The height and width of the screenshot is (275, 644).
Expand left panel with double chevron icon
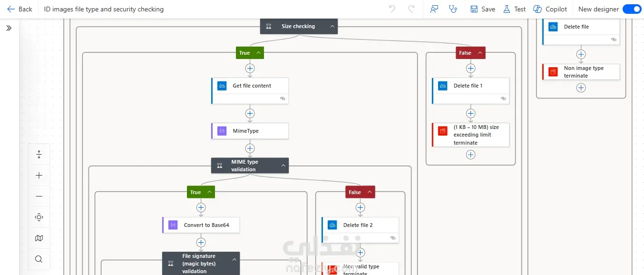pos(9,28)
